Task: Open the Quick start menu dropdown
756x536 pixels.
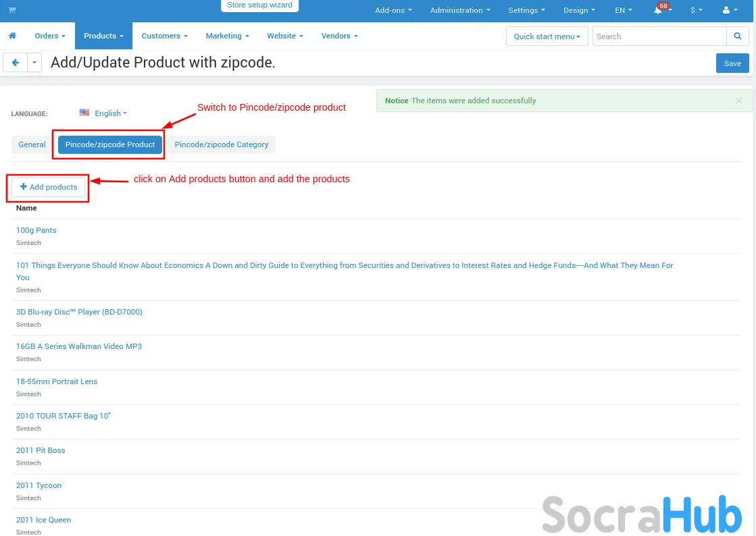Action: point(547,36)
